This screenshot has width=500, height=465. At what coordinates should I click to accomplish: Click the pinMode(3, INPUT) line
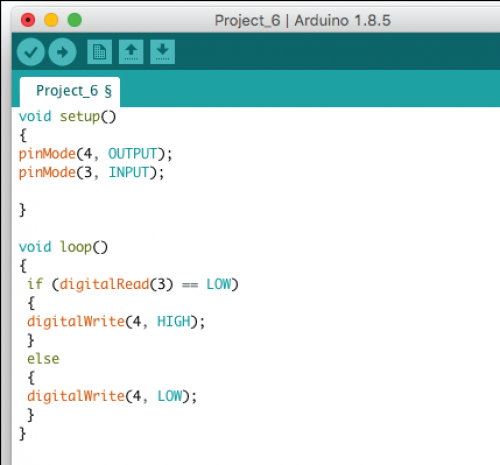[x=91, y=173]
